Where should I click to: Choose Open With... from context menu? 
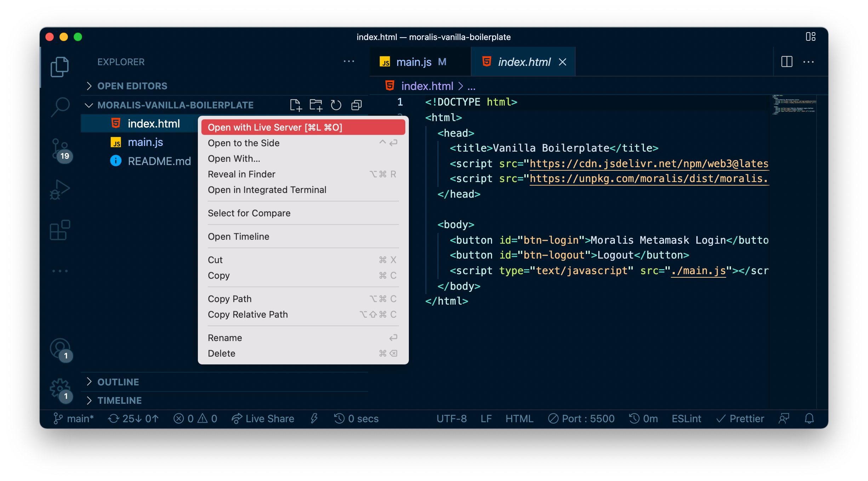pos(303,158)
